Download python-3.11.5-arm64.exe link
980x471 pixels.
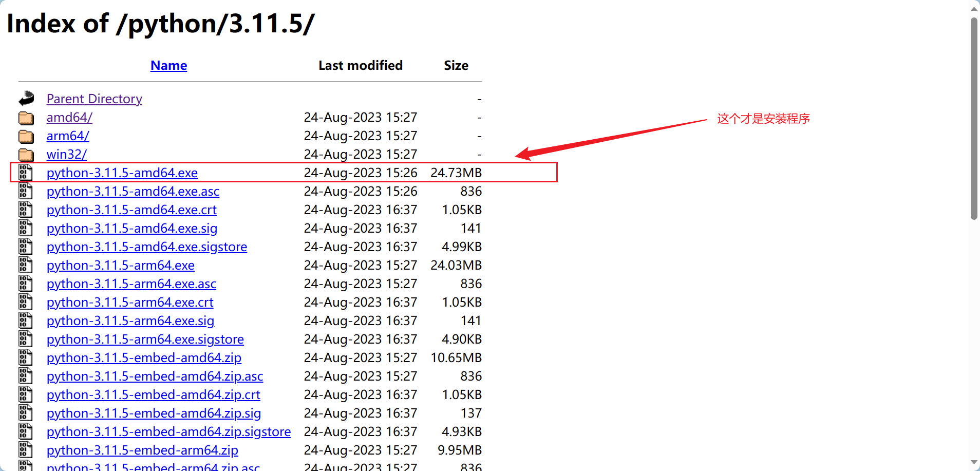point(121,265)
